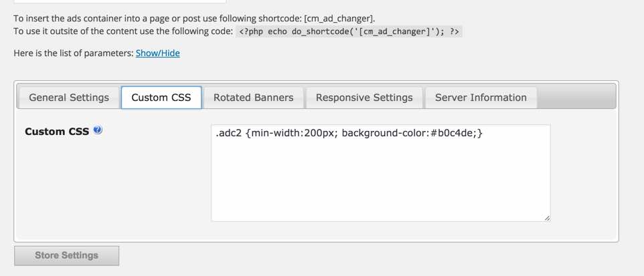Open the Server Information tab

coord(481,98)
